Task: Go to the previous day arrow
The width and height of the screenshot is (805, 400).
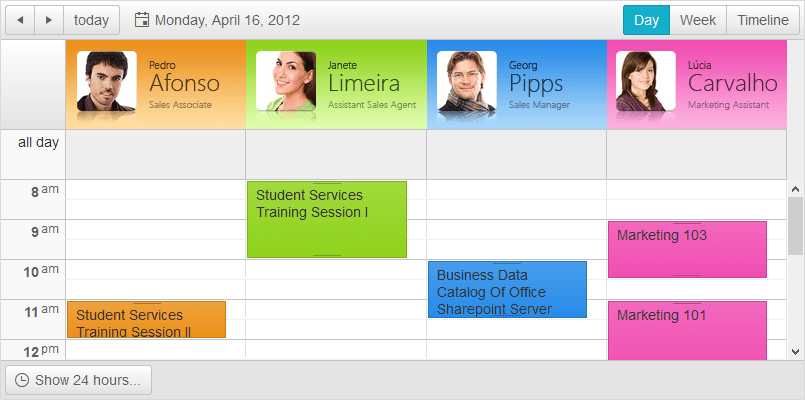Action: (20, 20)
